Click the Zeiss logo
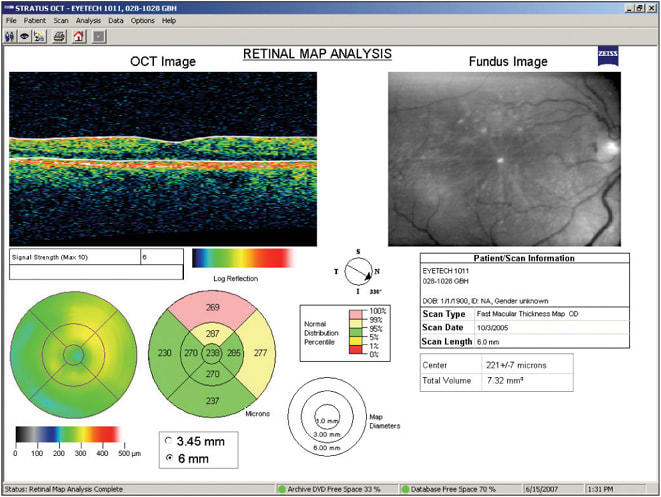 [608, 56]
